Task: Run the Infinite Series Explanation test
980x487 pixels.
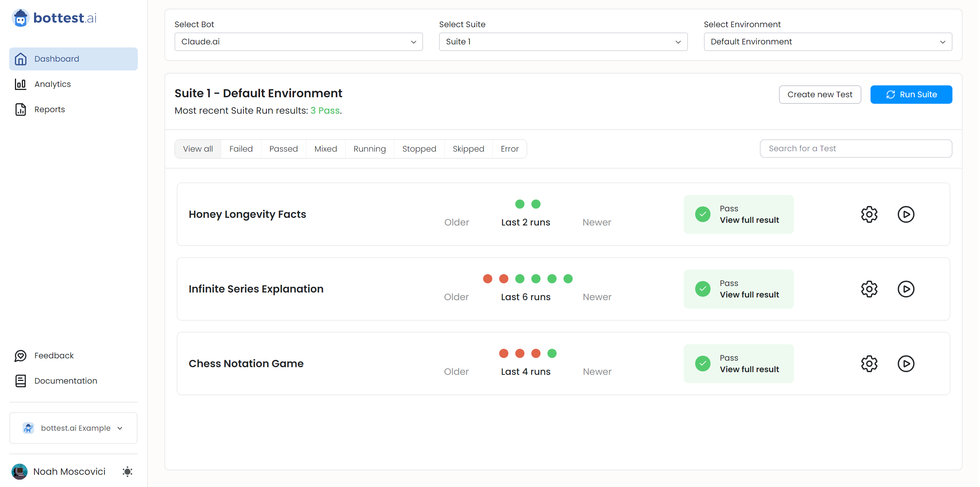Action: pos(906,289)
